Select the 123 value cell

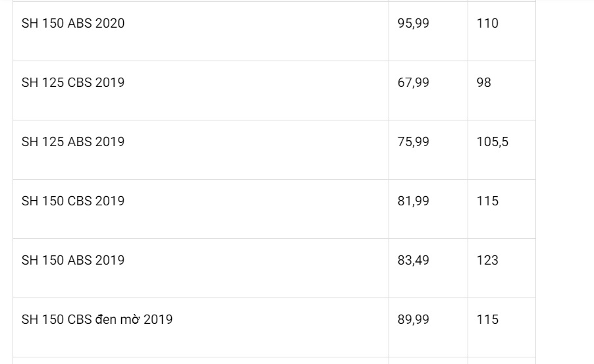click(487, 261)
